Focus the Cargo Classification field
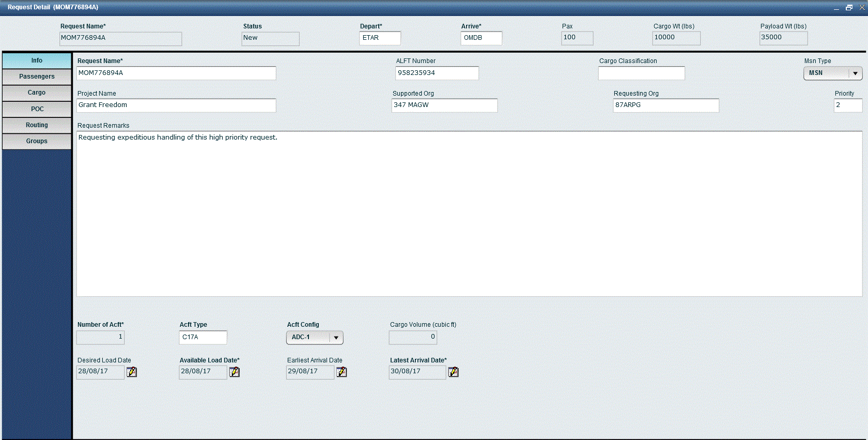This screenshot has height=440, width=868. pyautogui.click(x=641, y=73)
